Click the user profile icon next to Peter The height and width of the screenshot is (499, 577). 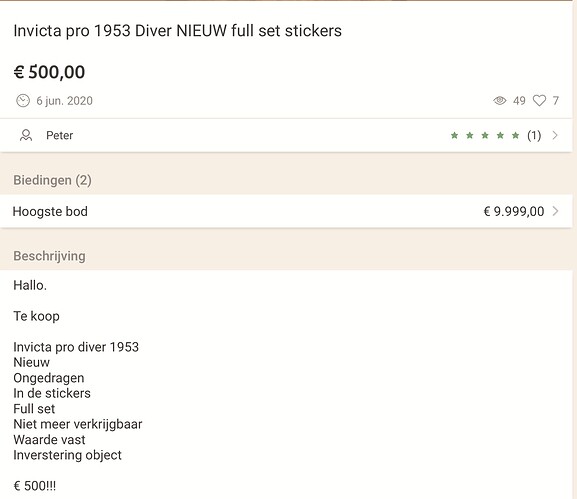pyautogui.click(x=26, y=135)
